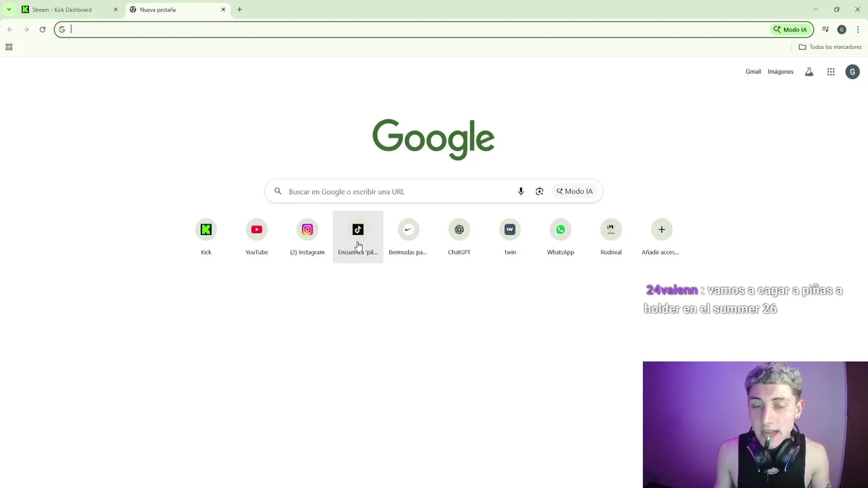The height and width of the screenshot is (488, 868).
Task: Open the Imágenes link
Action: coord(781,72)
